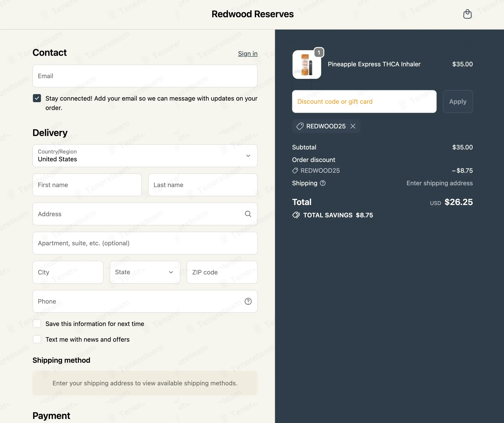Click the Contact section heading

pyautogui.click(x=50, y=52)
